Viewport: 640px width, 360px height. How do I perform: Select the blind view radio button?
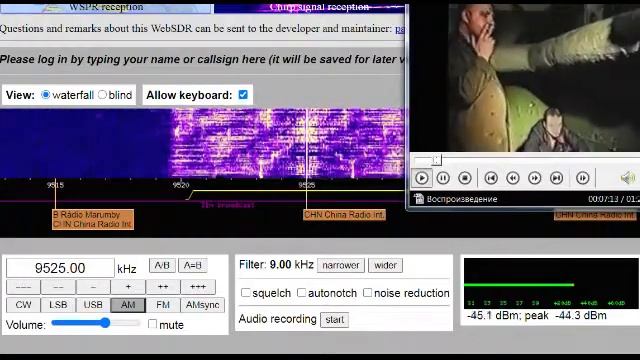point(102,95)
